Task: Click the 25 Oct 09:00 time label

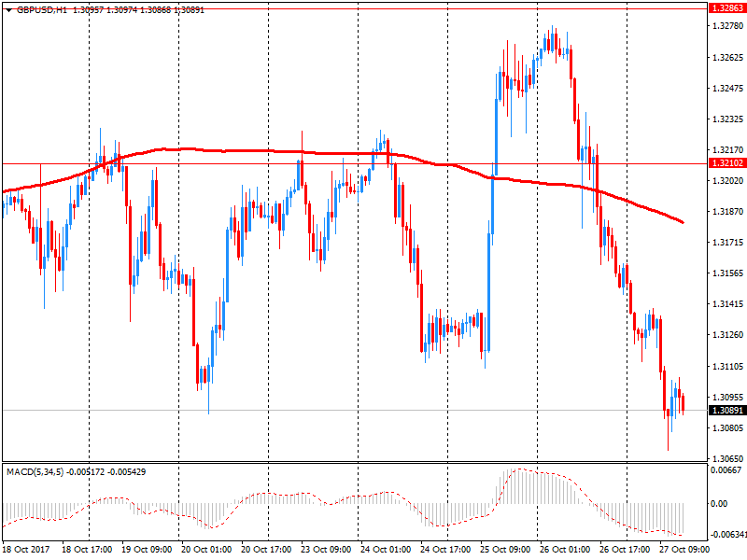Action: [x=505, y=550]
